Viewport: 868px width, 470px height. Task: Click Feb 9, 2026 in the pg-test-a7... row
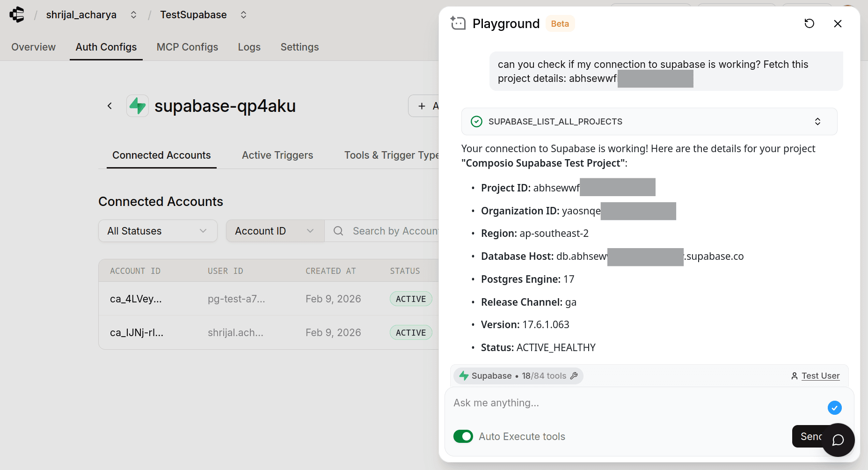pyautogui.click(x=333, y=299)
